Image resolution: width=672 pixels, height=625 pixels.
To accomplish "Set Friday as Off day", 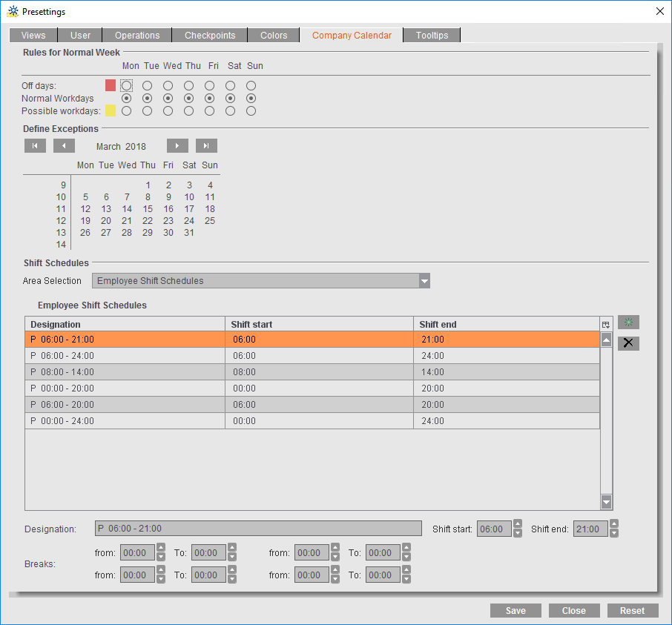I will pyautogui.click(x=210, y=86).
